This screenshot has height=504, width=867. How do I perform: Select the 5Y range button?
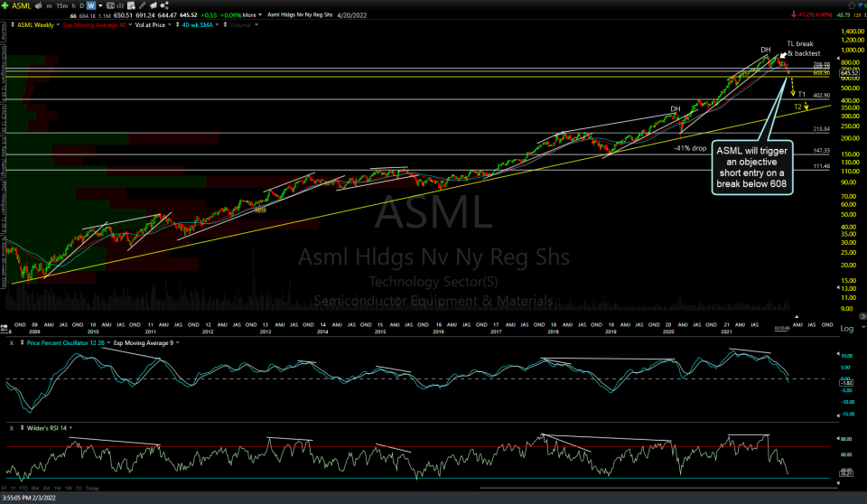coord(4,488)
